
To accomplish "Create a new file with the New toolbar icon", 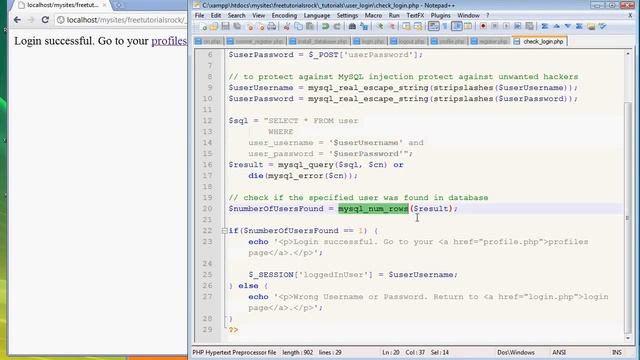I will pyautogui.click(x=203, y=27).
